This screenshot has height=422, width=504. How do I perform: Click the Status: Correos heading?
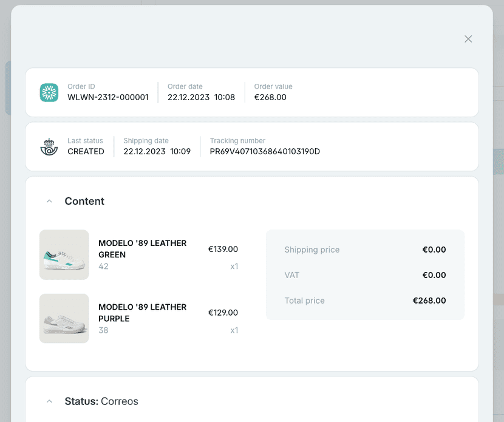point(101,401)
